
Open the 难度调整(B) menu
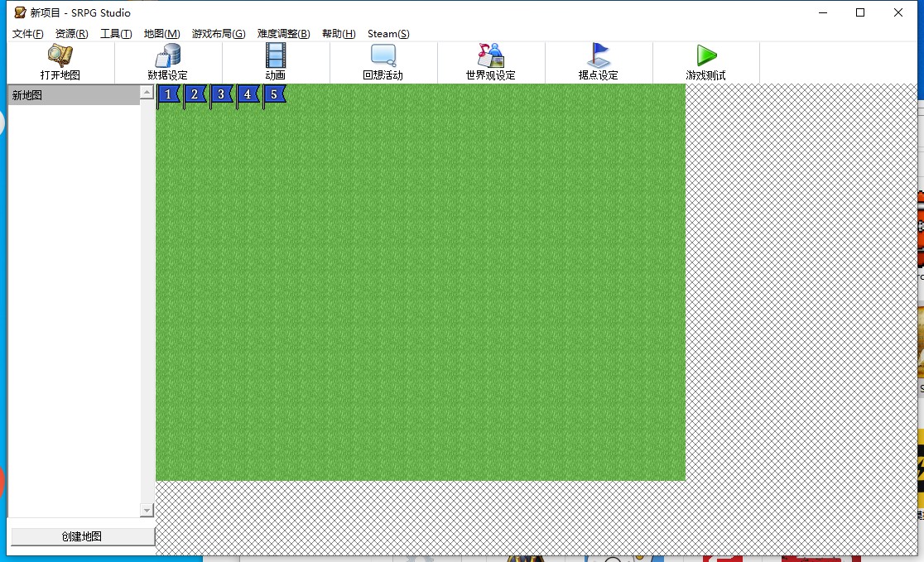[283, 34]
